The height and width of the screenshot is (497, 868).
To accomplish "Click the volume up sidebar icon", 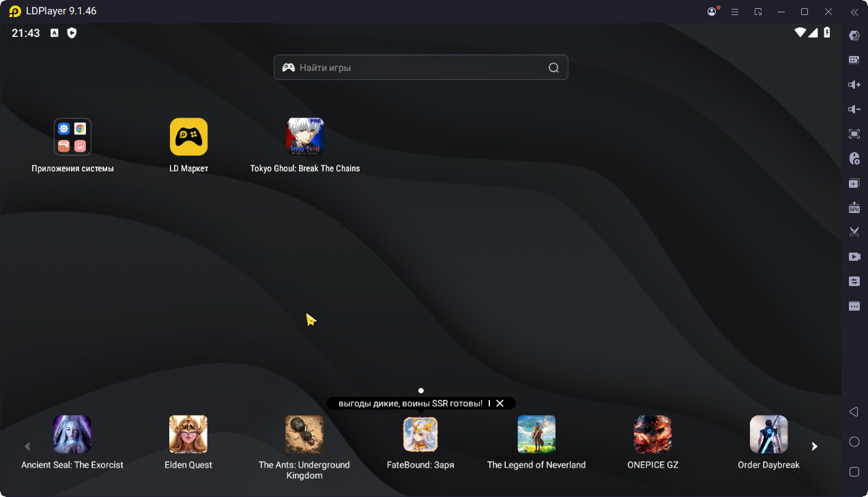I will point(854,85).
